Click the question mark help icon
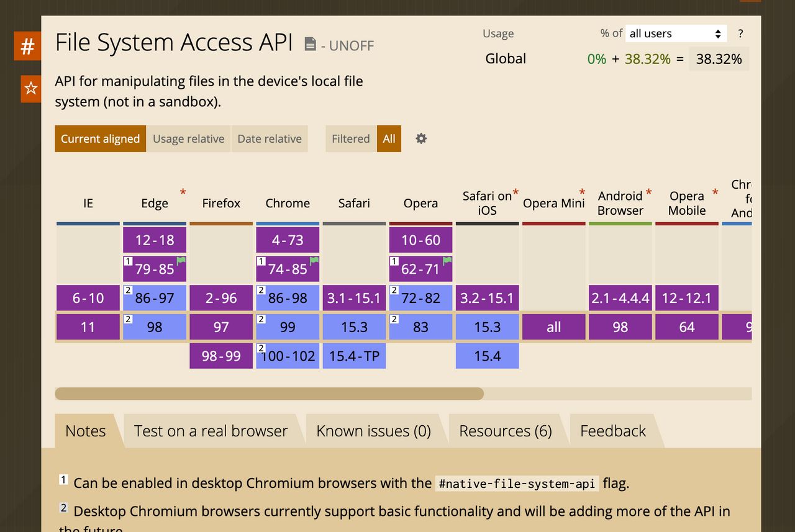Image resolution: width=795 pixels, height=532 pixels. point(740,34)
